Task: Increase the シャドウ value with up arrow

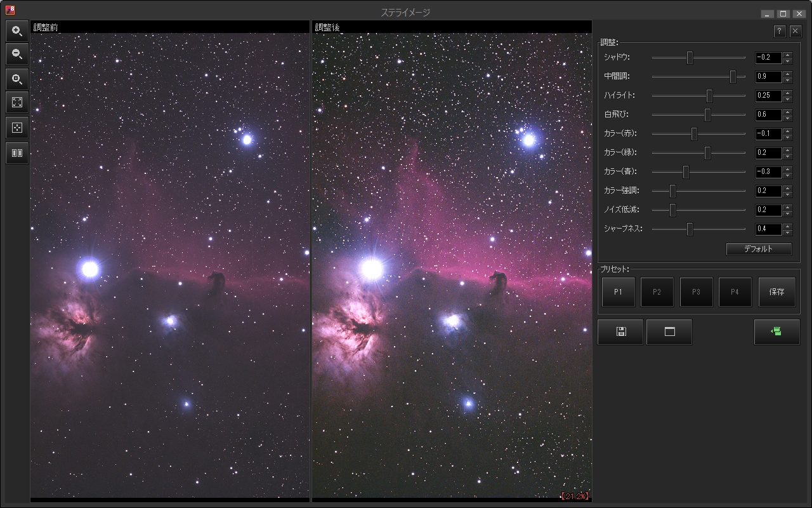Action: (x=787, y=55)
